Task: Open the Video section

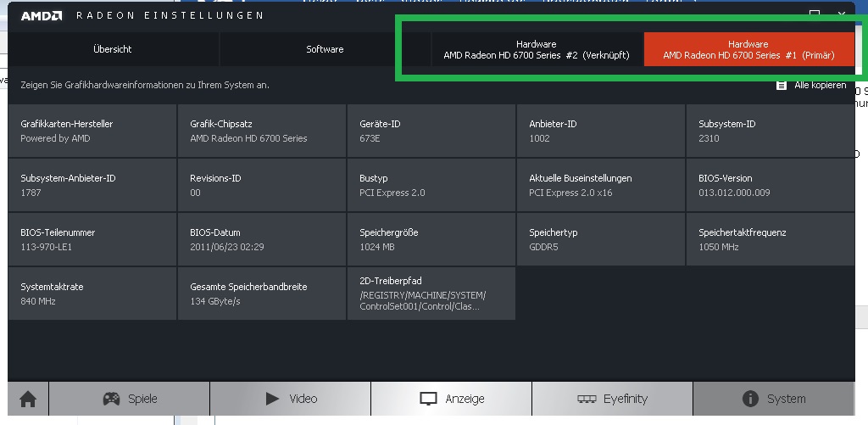Action: pyautogui.click(x=291, y=399)
